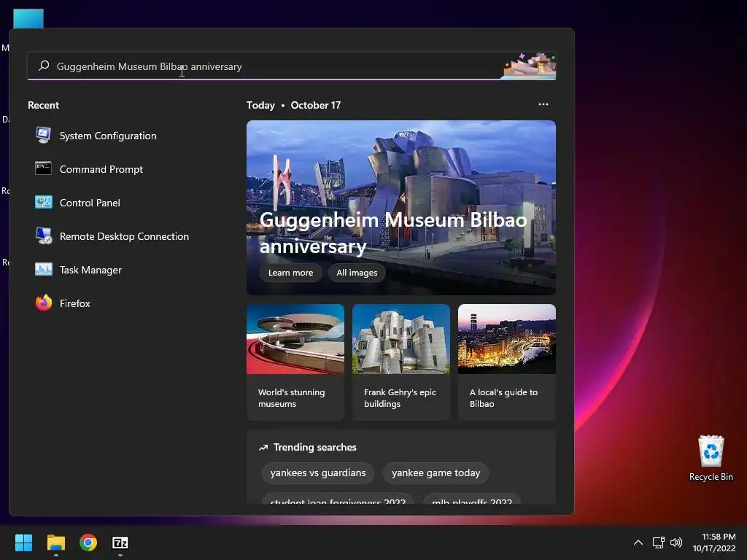Viewport: 747px width, 560px height.
Task: Click the search input field
Action: [292, 66]
